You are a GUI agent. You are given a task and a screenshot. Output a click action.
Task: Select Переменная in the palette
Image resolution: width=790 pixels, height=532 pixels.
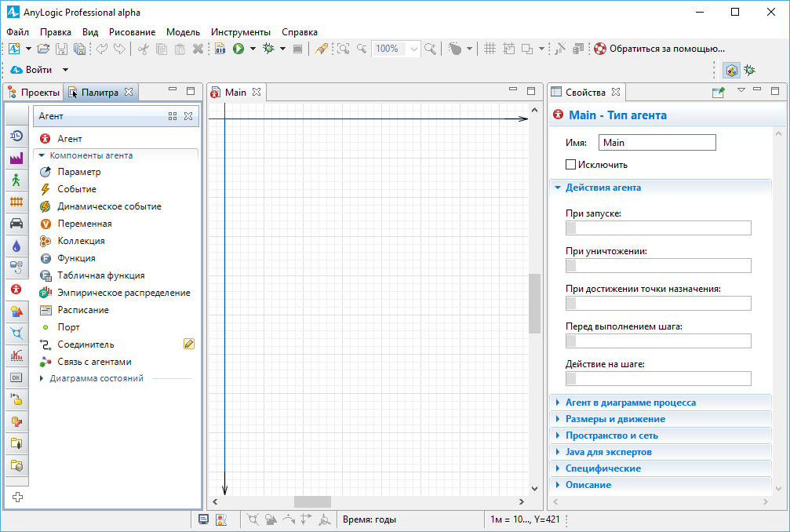(85, 224)
